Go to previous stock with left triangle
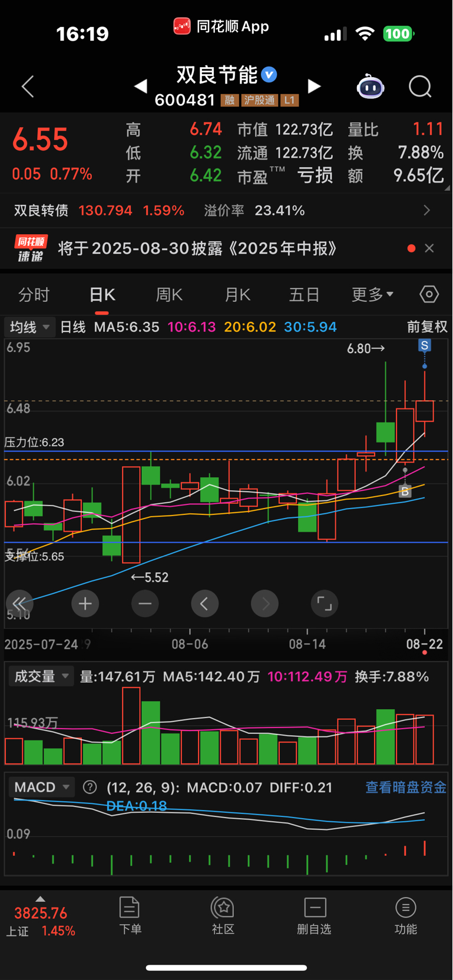 (140, 87)
